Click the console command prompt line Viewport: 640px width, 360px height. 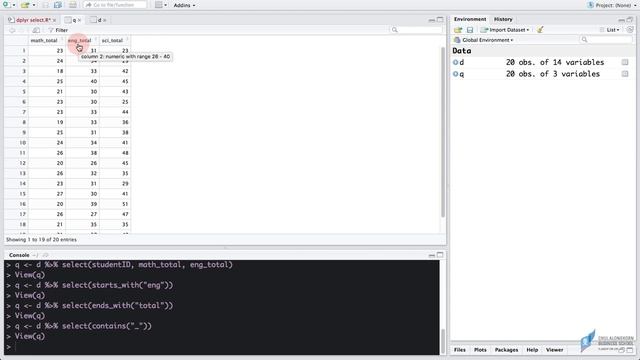click(x=222, y=347)
